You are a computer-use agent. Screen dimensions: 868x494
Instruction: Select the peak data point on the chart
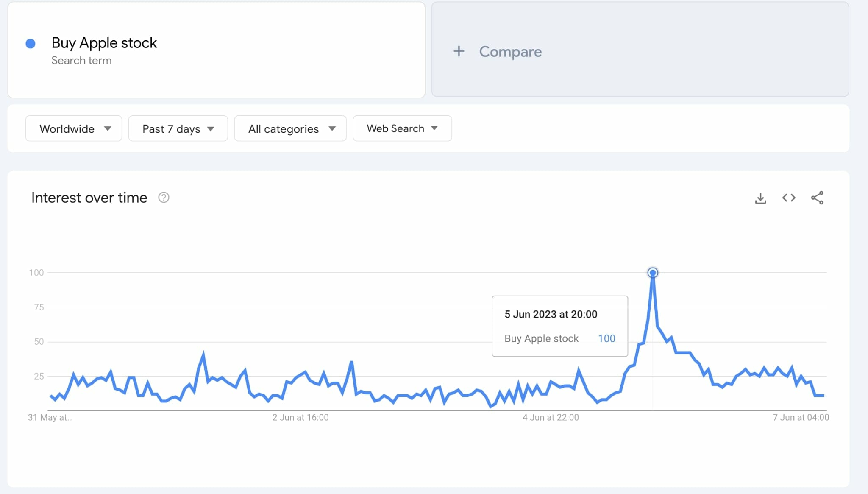653,273
